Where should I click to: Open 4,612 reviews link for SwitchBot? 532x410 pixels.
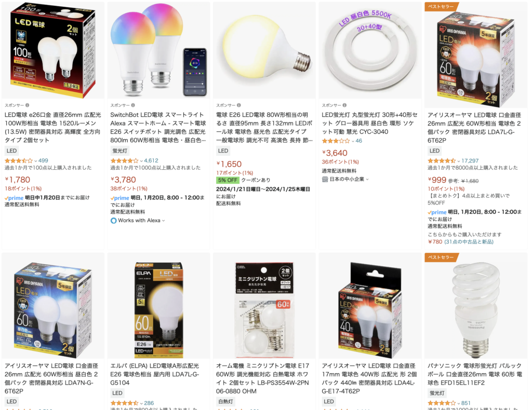(151, 160)
